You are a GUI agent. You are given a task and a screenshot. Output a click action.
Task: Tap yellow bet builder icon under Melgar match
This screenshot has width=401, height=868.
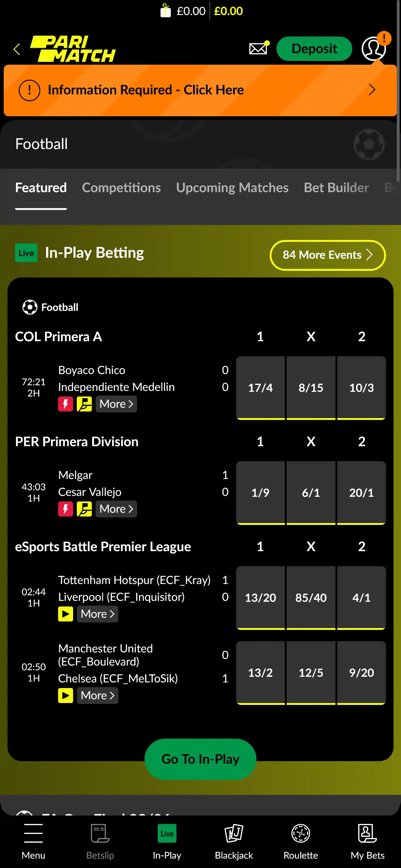pos(84,509)
